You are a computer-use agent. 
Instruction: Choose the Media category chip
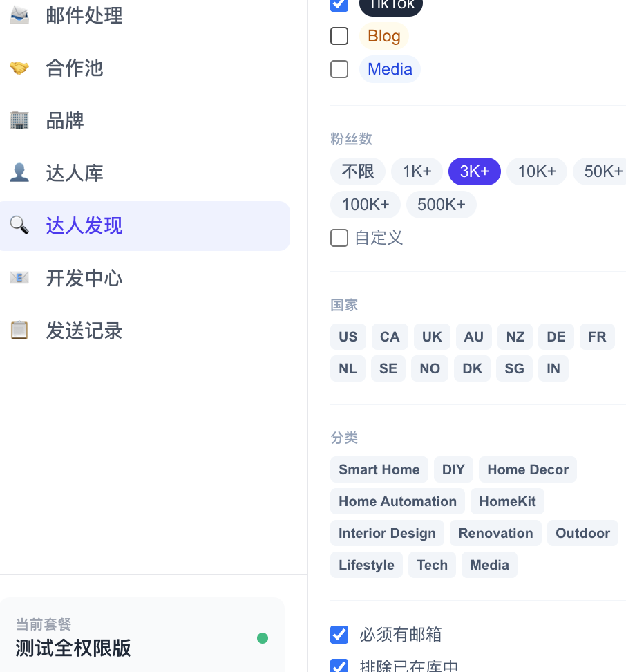[x=489, y=565]
